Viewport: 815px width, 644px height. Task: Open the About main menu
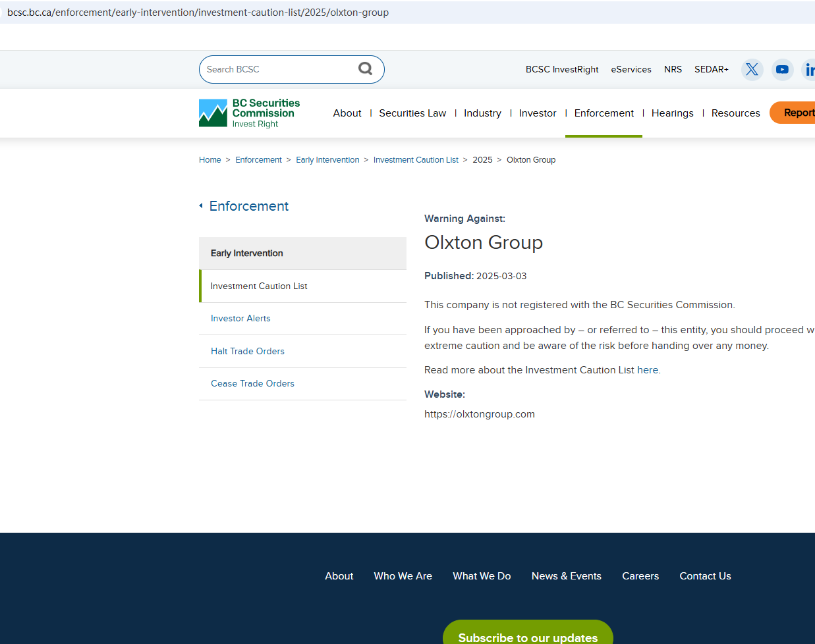[x=347, y=113]
